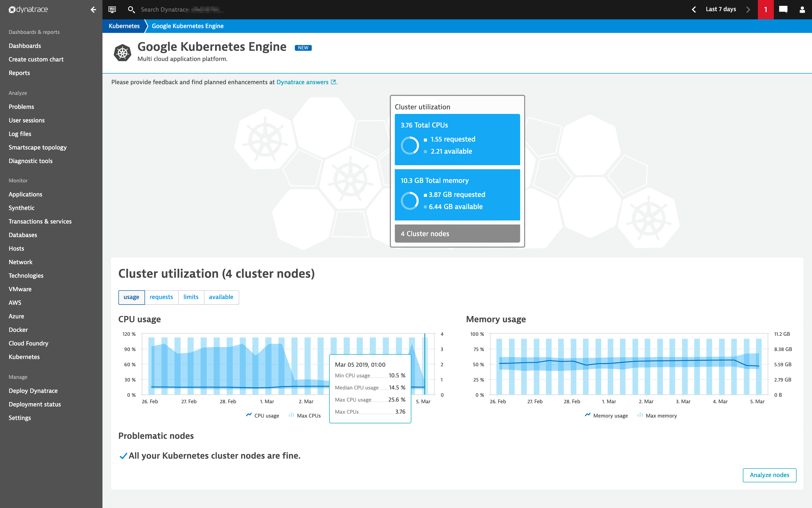The image size is (812, 508).
Task: Select the usage tab
Action: [131, 297]
